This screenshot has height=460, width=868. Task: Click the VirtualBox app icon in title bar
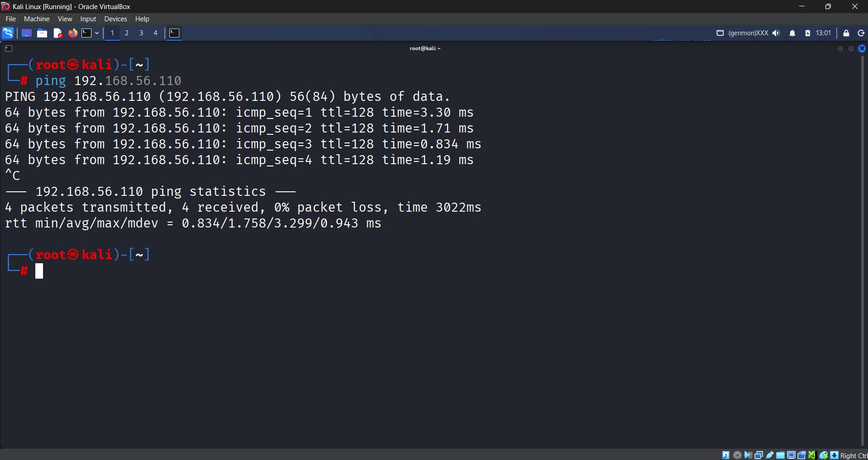[x=5, y=6]
